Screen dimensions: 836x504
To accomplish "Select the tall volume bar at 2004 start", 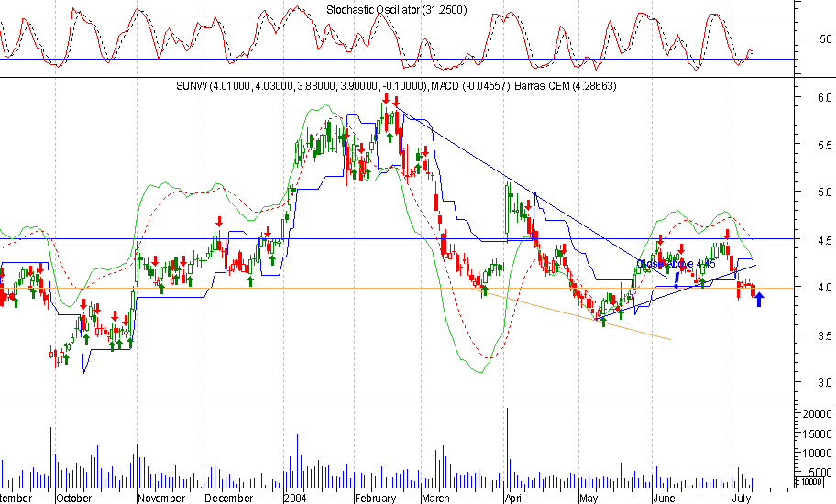I will [x=298, y=461].
